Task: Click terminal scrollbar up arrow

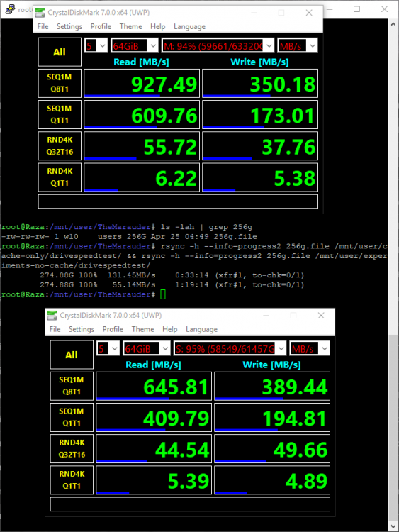Action: (393, 24)
